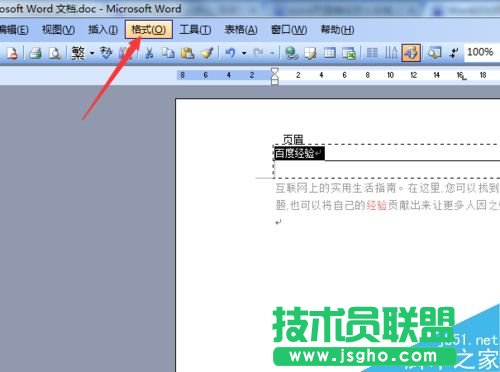The image size is (500, 372).
Task: Click the Document Map icon
Action: [434, 53]
